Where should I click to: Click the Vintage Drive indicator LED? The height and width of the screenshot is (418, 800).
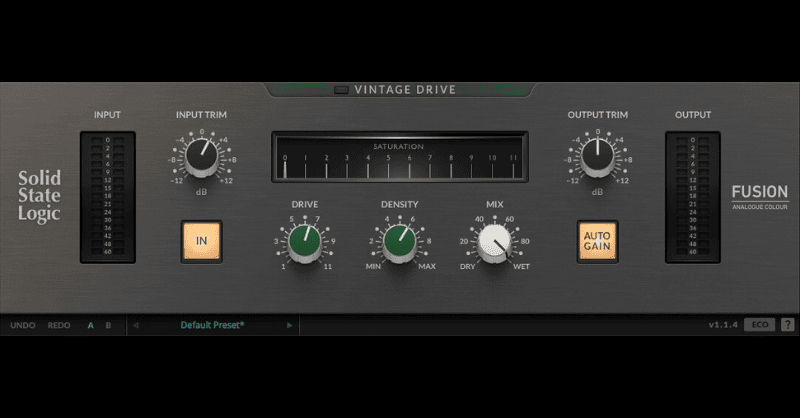click(342, 90)
